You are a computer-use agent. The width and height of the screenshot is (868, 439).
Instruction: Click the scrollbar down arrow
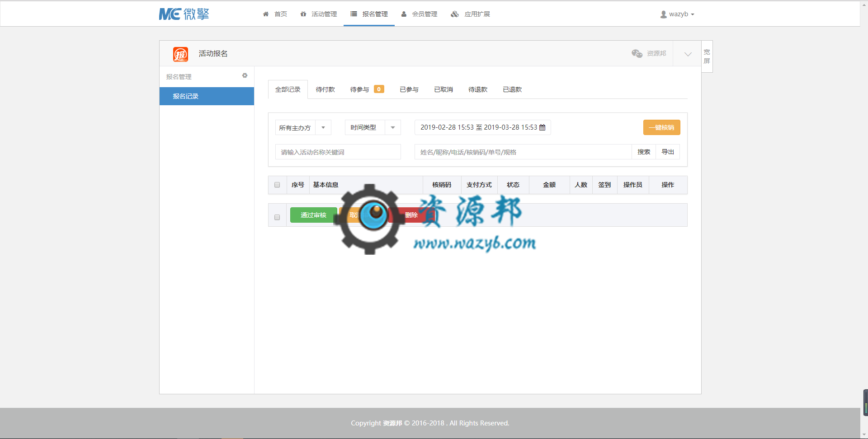tap(864, 435)
